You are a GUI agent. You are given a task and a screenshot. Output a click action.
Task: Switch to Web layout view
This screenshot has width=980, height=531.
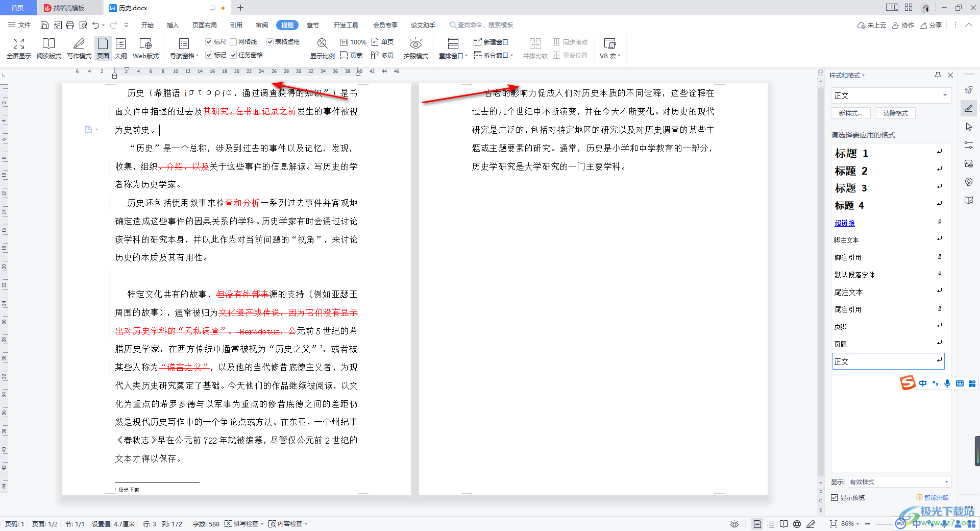coord(145,49)
